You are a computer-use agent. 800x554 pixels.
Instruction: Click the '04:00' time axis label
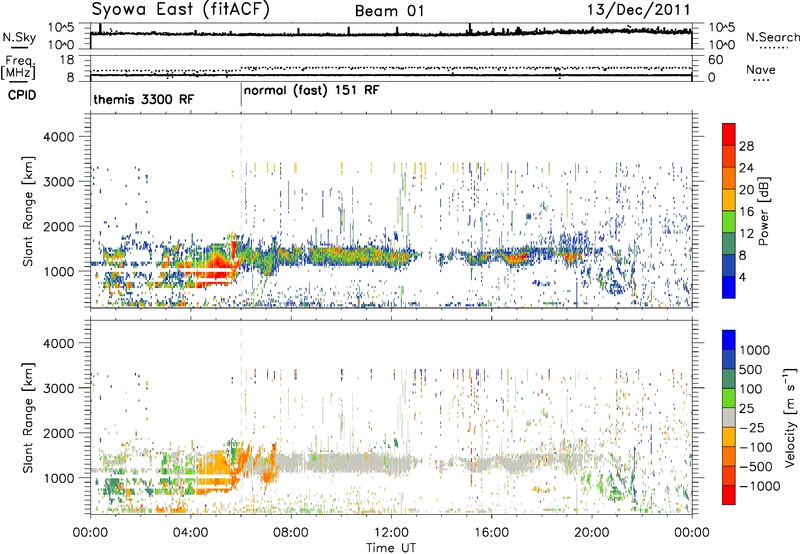190,533
